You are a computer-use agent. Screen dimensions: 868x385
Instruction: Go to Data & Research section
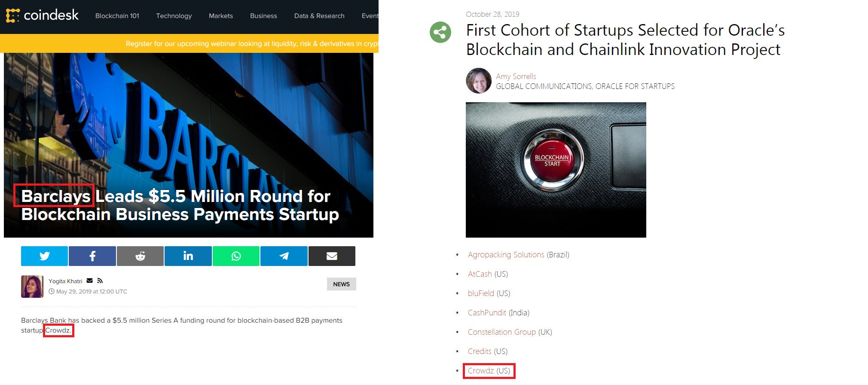point(319,16)
